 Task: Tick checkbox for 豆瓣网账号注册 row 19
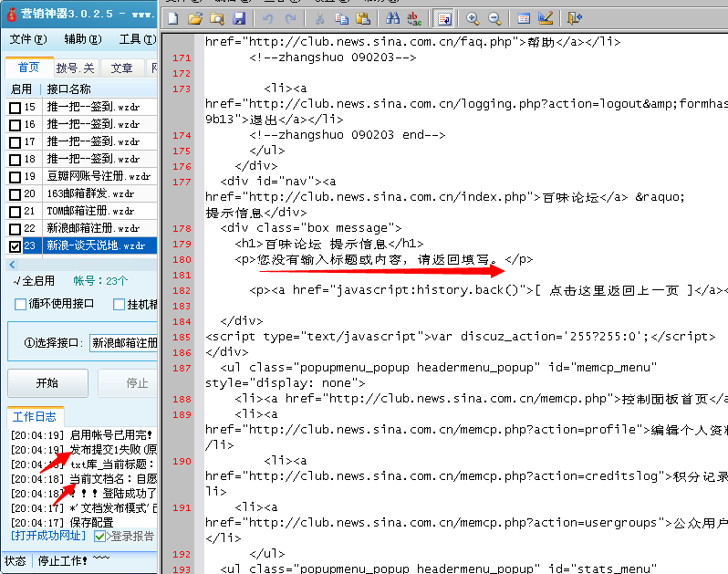(x=15, y=177)
